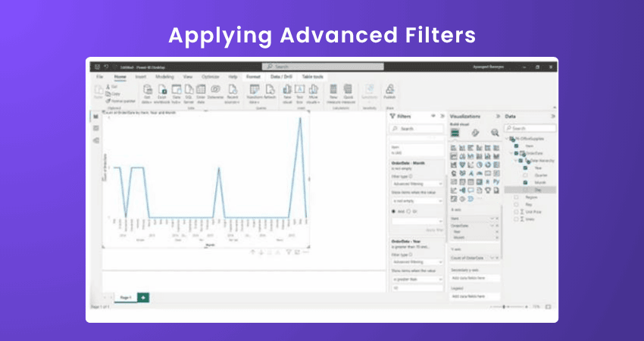644x341 pixels.
Task: Select the And radio button
Action: tap(393, 211)
